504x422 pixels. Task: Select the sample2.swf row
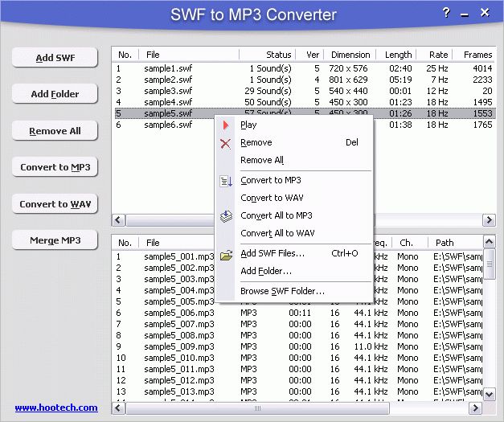tap(304, 80)
